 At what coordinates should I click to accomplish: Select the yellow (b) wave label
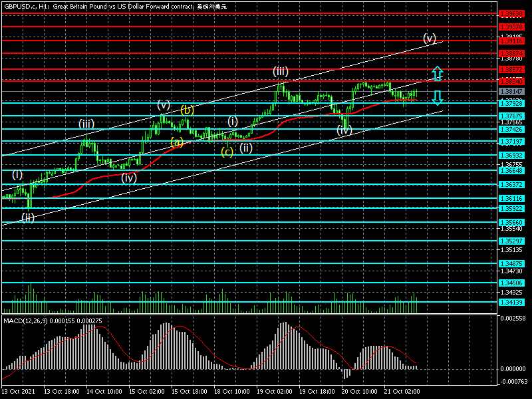[x=187, y=110]
